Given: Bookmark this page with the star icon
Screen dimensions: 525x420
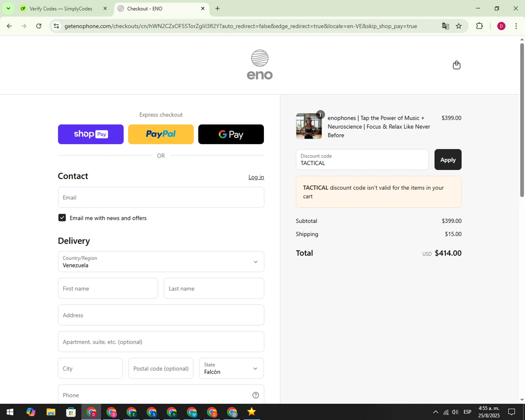Looking at the screenshot, I should click(x=458, y=26).
